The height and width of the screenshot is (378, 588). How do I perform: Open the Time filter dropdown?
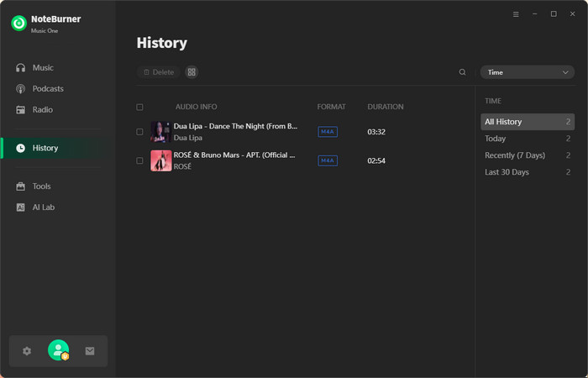(528, 72)
